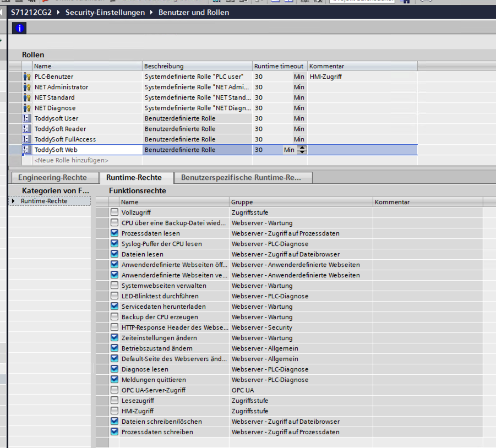The width and height of the screenshot is (496, 448).
Task: Click OPC UA group cell
Action: click(301, 390)
